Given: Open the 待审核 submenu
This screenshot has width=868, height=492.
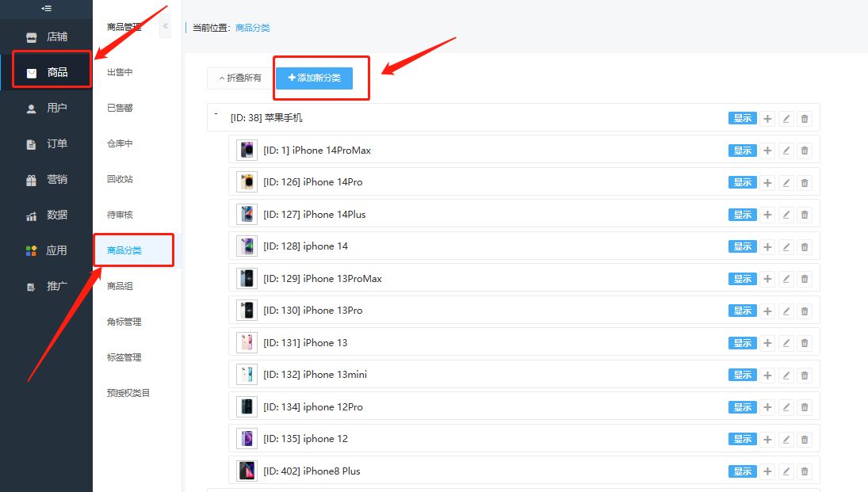Looking at the screenshot, I should [x=120, y=215].
